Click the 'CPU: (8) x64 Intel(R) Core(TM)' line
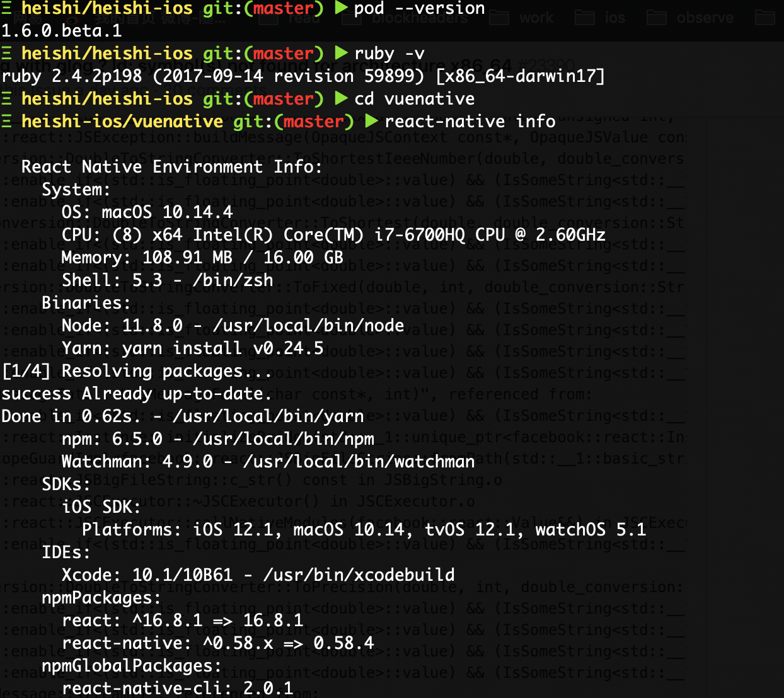 point(334,235)
